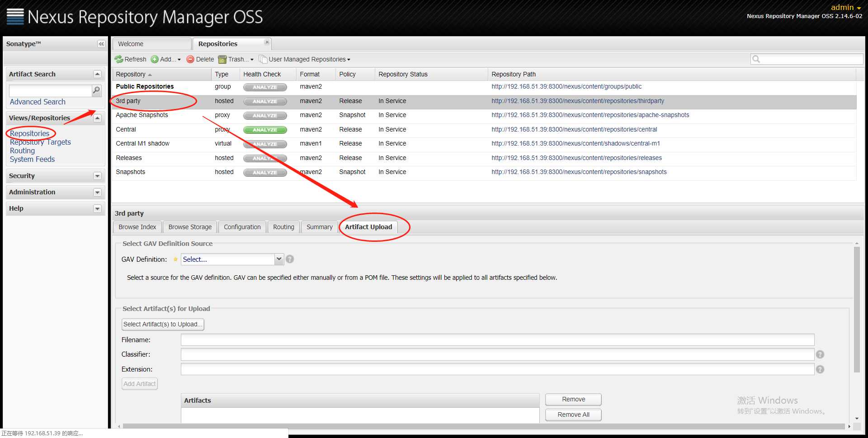Open the Summary tab
The image size is (868, 438).
click(x=320, y=227)
